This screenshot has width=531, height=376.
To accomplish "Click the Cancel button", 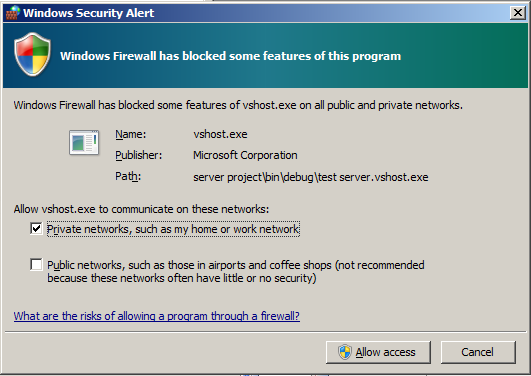I will [x=478, y=352].
